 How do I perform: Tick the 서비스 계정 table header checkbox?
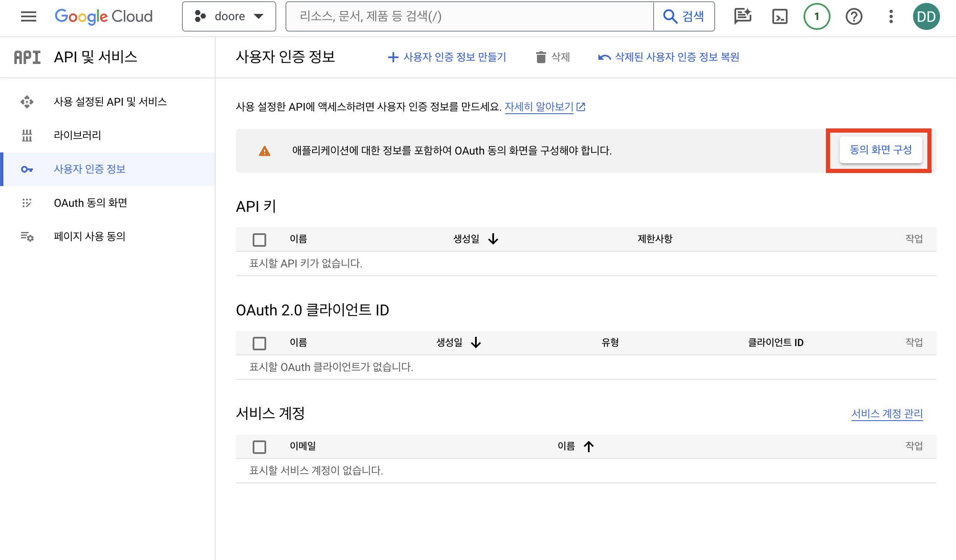pos(259,447)
